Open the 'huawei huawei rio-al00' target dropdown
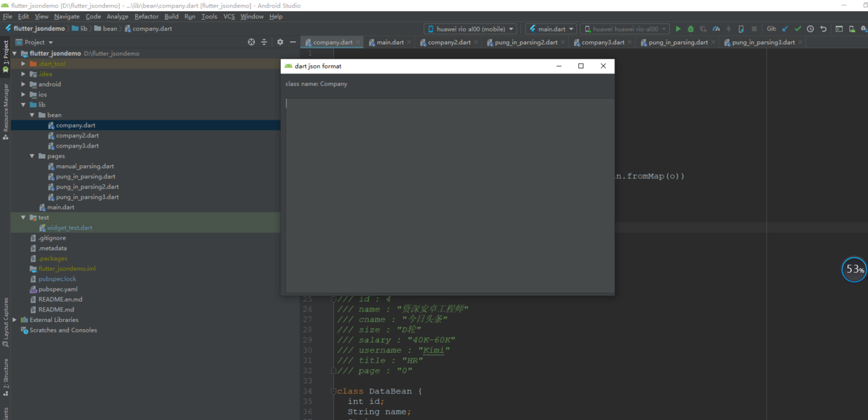This screenshot has width=868, height=420. tap(625, 29)
